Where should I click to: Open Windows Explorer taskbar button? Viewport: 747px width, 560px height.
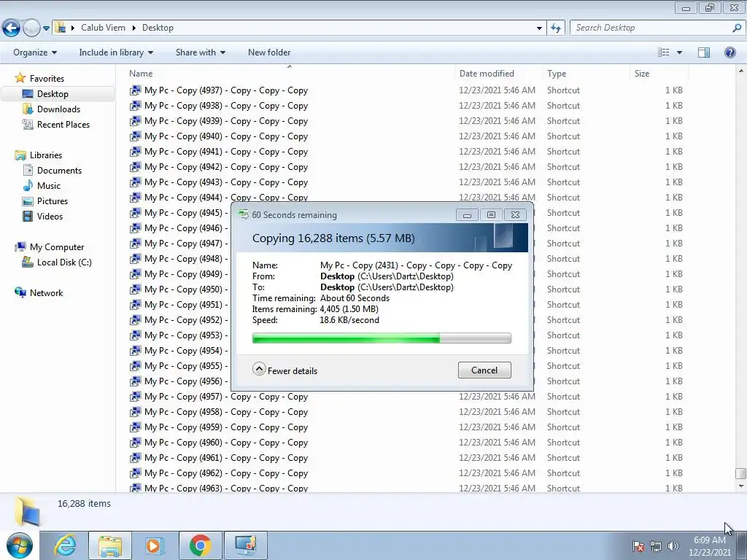[110, 545]
